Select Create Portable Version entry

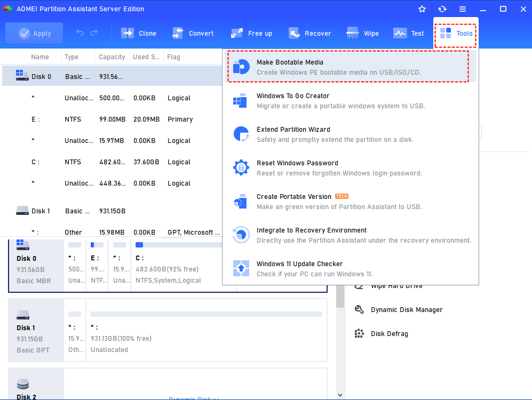(x=351, y=202)
